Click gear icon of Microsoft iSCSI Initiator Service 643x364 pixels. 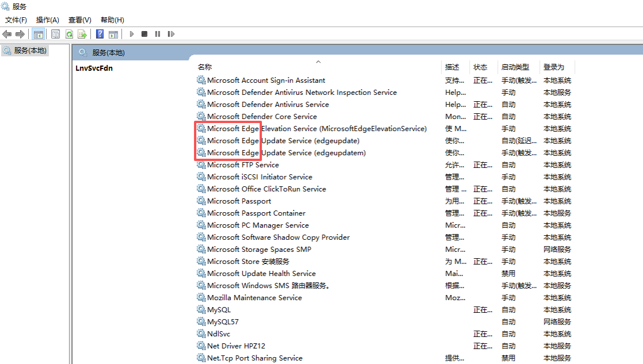pos(201,177)
